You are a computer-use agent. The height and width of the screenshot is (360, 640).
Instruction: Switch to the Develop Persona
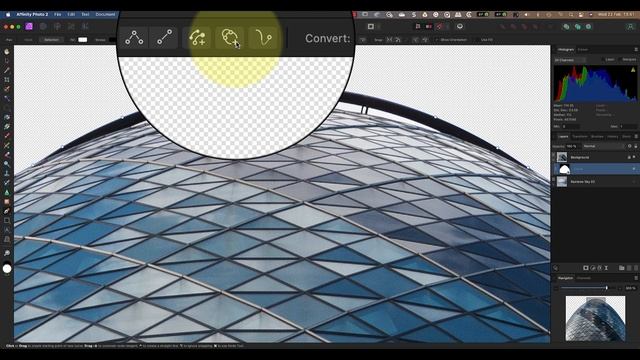[x=57, y=27]
